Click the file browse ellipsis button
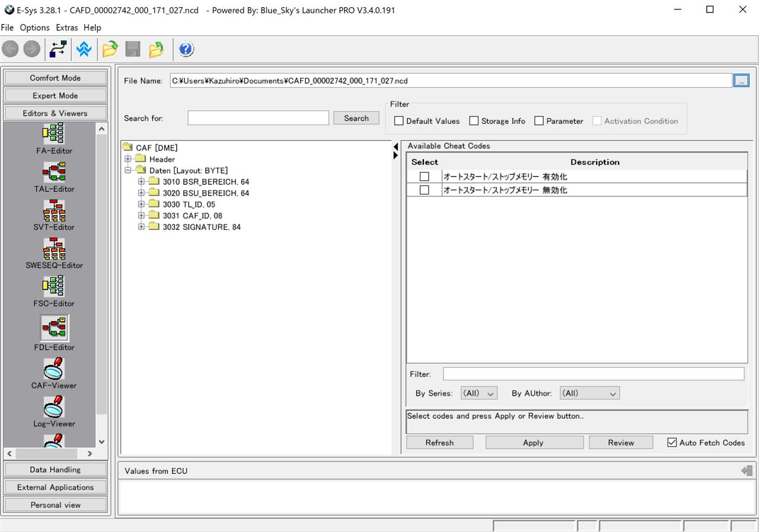The image size is (759, 532). [741, 81]
